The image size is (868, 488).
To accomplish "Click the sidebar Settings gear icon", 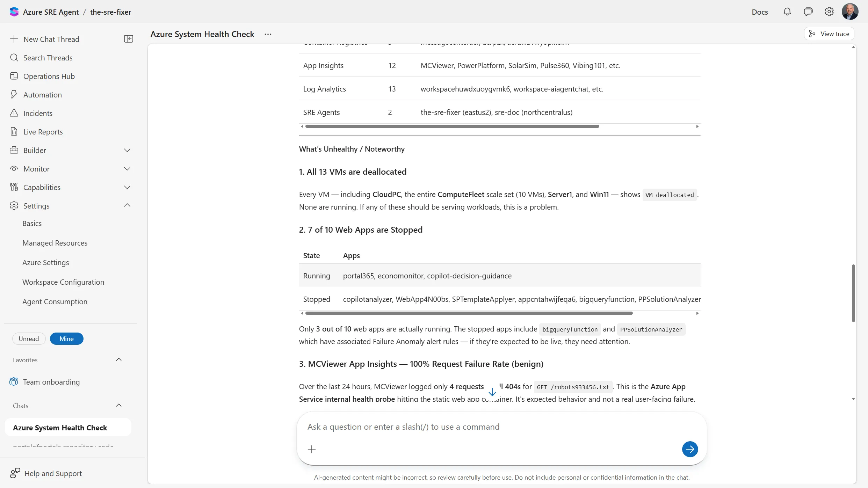I will click(14, 206).
